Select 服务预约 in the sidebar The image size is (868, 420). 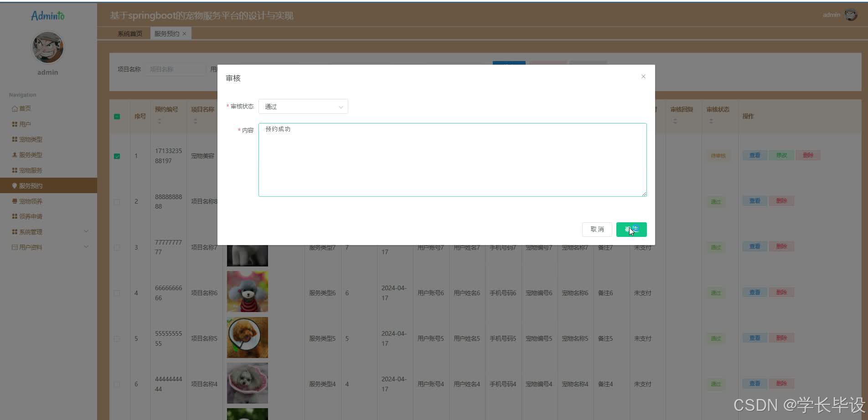click(48, 185)
